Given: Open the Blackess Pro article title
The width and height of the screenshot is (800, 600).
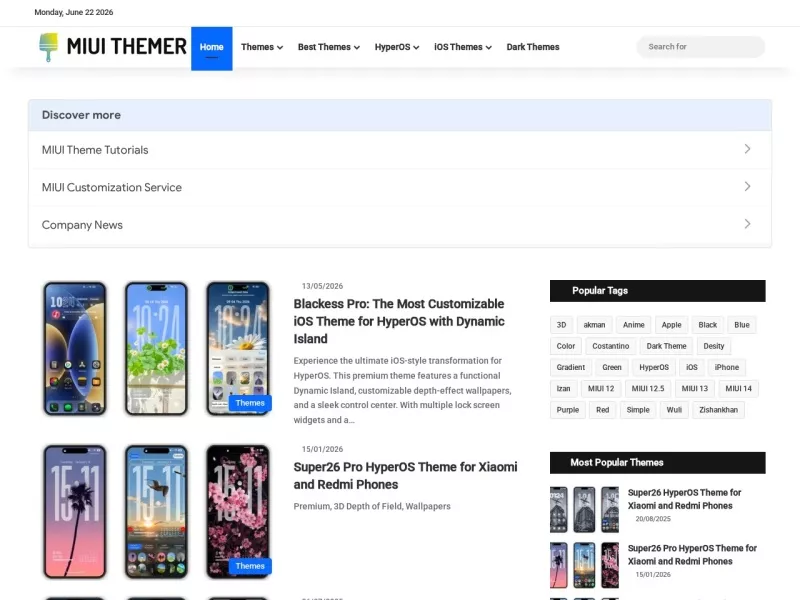Looking at the screenshot, I should [x=399, y=321].
